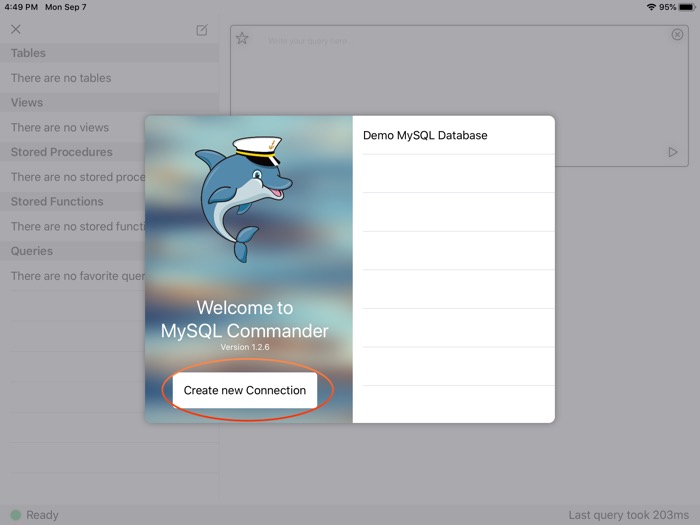Select the Tables section header

pyautogui.click(x=109, y=53)
